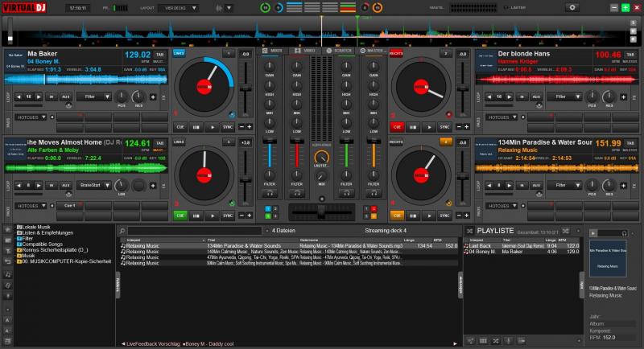
Task: Play deck 1 track Ma Baker
Action: (212, 127)
